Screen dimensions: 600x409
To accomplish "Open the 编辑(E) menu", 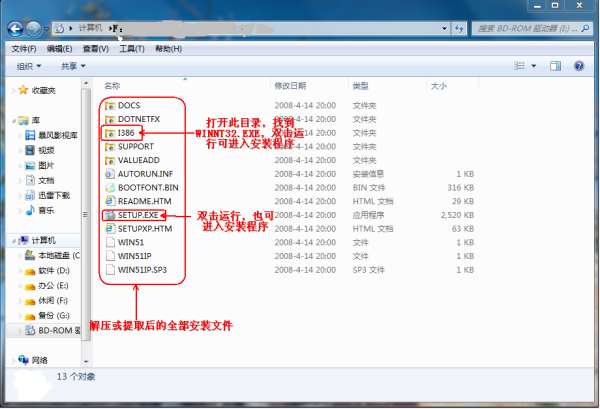I will pos(59,49).
